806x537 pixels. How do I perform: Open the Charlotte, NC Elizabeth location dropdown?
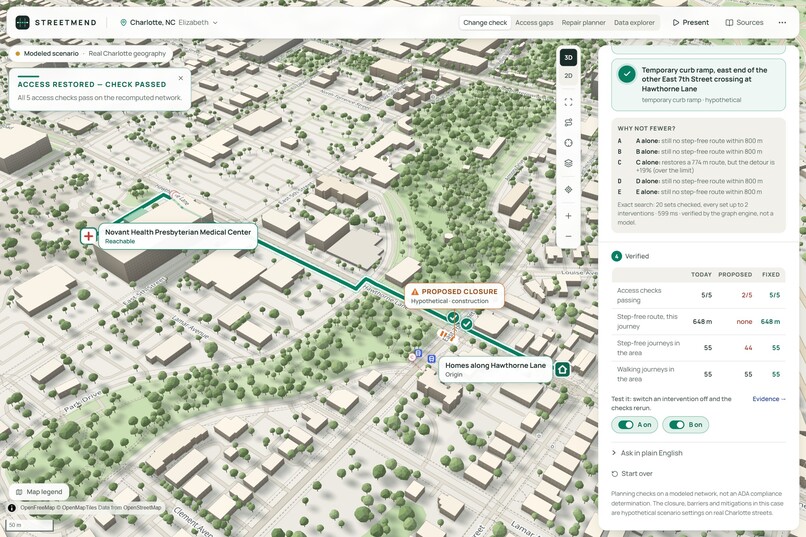169,23
